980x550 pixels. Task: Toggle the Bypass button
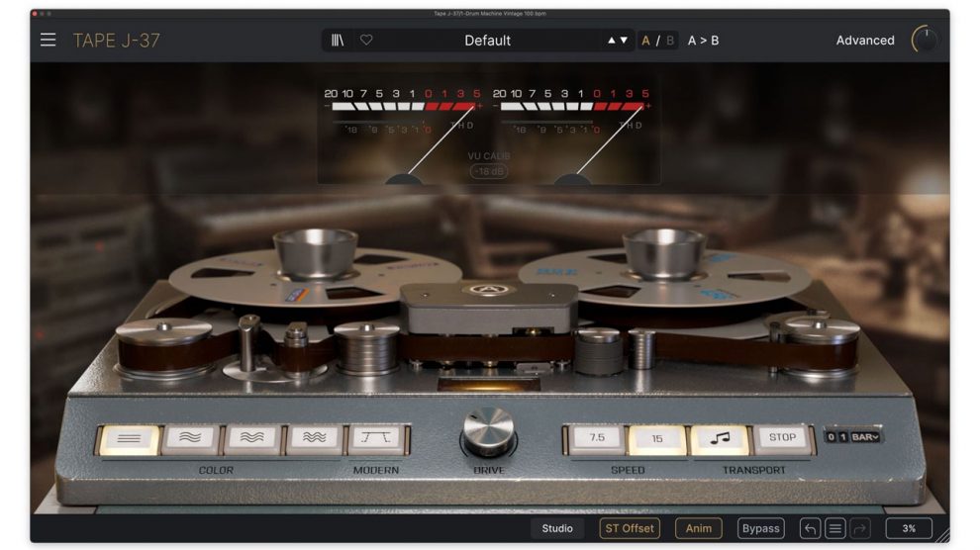pyautogui.click(x=760, y=528)
